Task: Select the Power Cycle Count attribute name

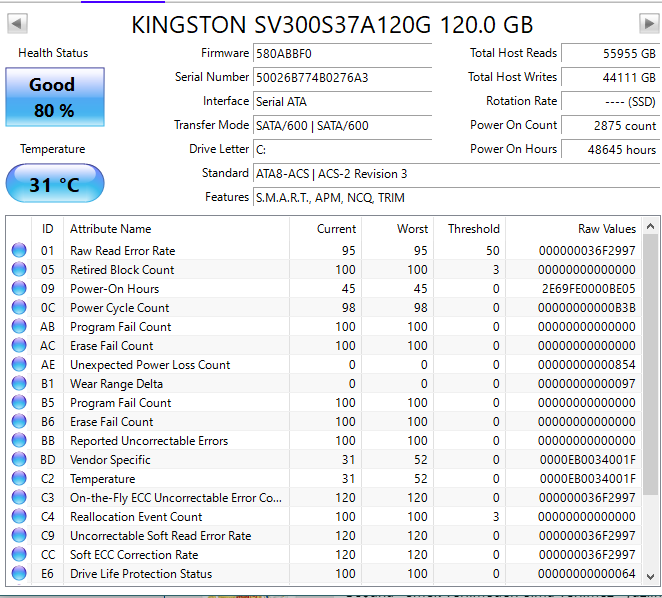Action: click(x=119, y=308)
